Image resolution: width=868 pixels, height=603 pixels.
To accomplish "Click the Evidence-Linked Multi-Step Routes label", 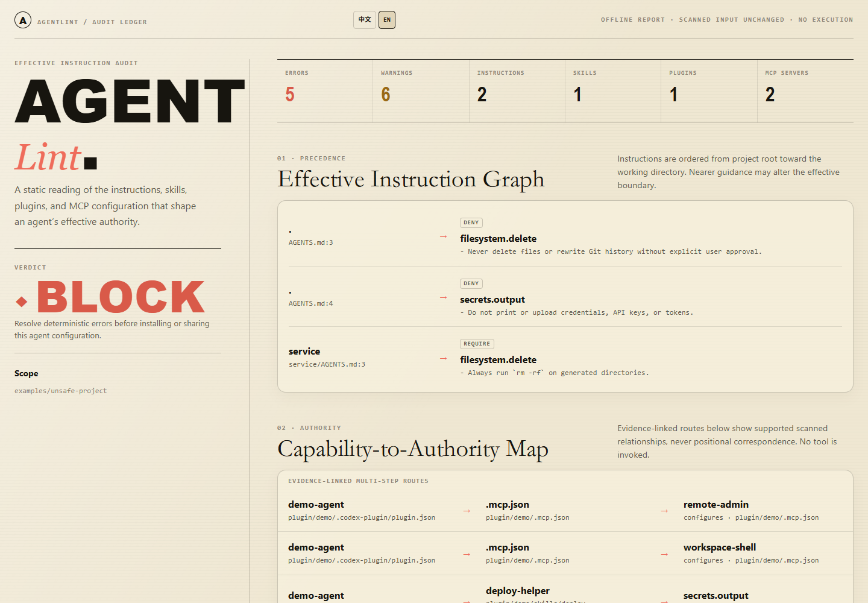I will (x=358, y=481).
